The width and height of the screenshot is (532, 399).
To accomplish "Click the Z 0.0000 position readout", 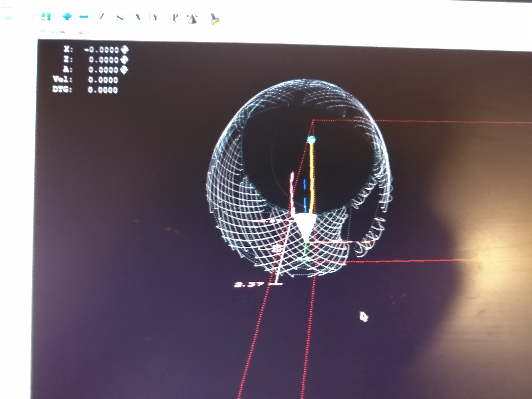I will [96, 59].
